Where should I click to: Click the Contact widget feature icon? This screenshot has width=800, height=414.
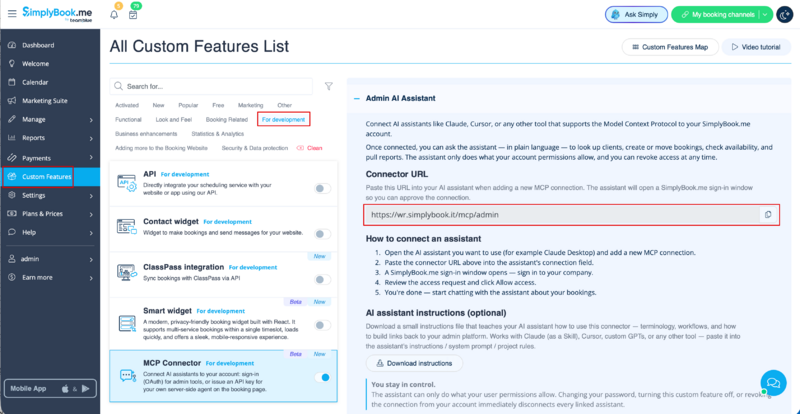pyautogui.click(x=127, y=227)
